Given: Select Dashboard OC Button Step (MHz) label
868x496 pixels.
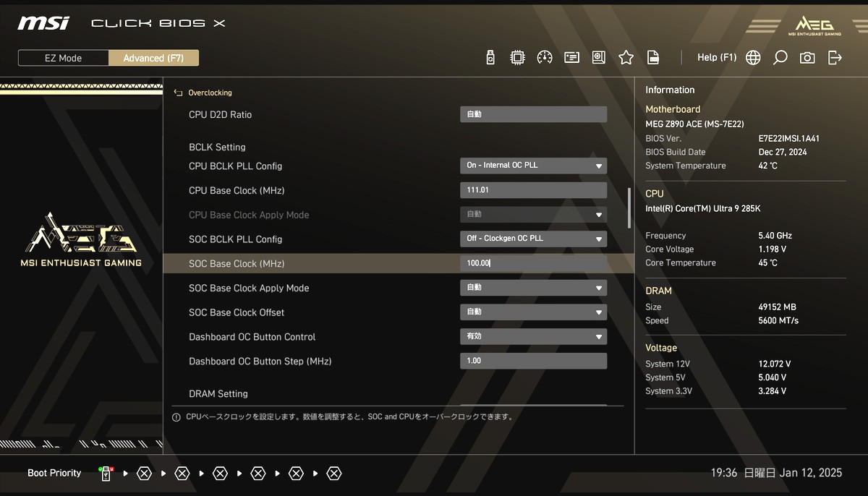Looking at the screenshot, I should pos(260,361).
